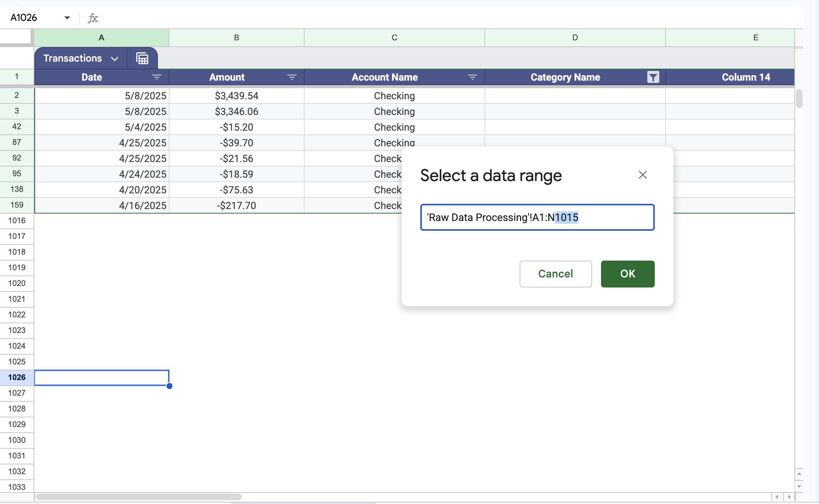Click the cell with amount $3,439.54
The image size is (819, 504).
click(x=237, y=96)
